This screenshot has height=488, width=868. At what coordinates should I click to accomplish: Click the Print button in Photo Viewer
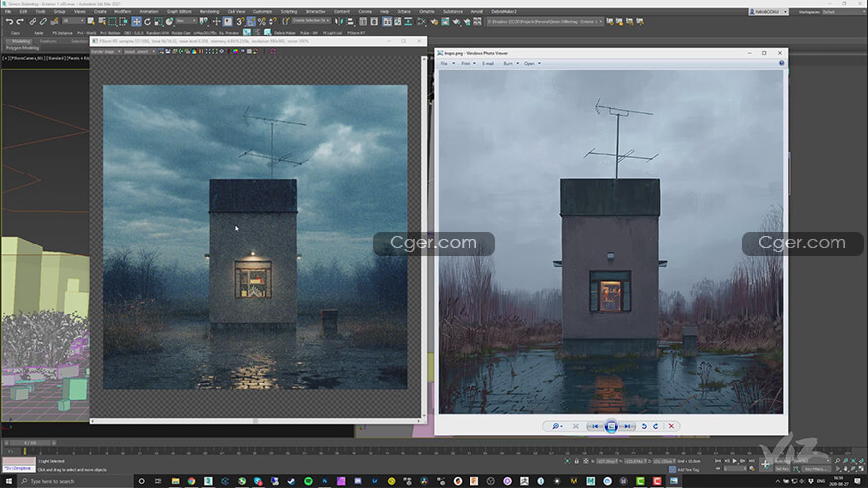click(468, 64)
